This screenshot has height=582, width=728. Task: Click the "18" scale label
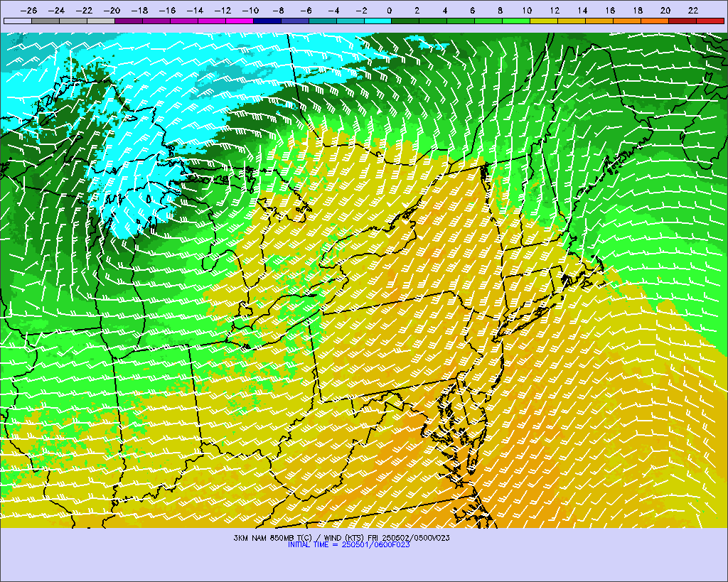point(638,11)
